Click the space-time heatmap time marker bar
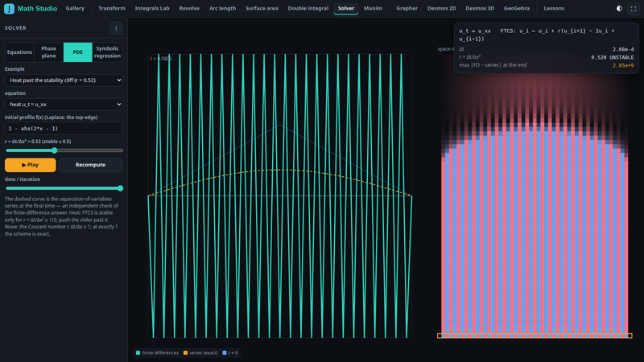 coord(535,335)
